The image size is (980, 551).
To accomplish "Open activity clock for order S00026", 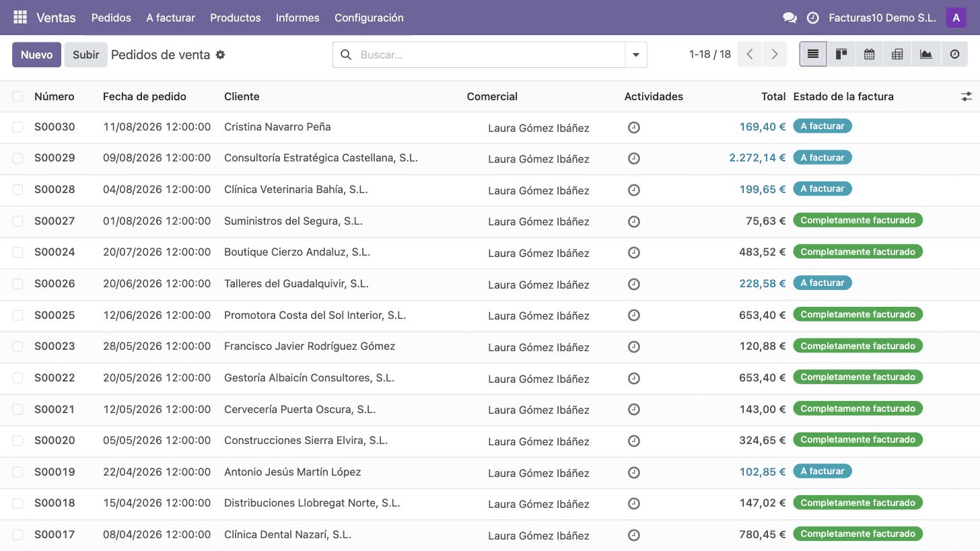I will point(633,284).
